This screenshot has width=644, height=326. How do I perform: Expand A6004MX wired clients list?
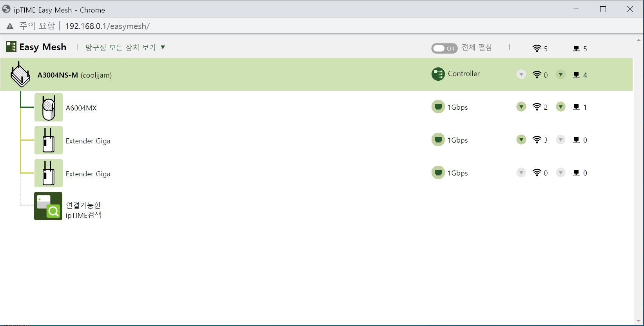tap(561, 107)
